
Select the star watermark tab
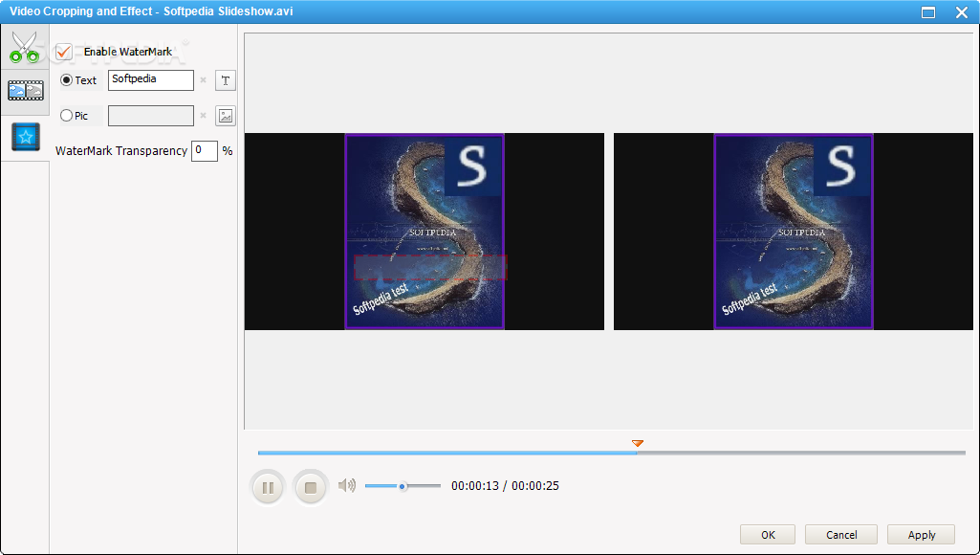point(25,137)
